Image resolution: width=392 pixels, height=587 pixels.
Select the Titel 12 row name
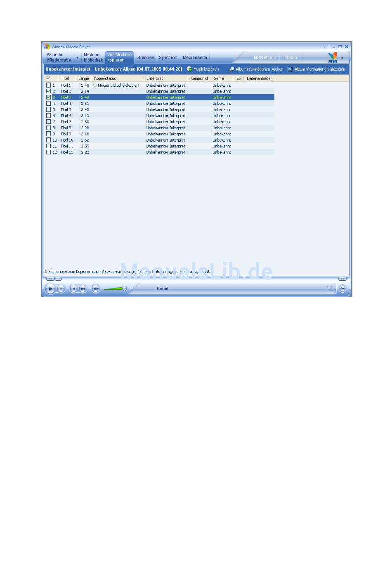click(x=67, y=152)
